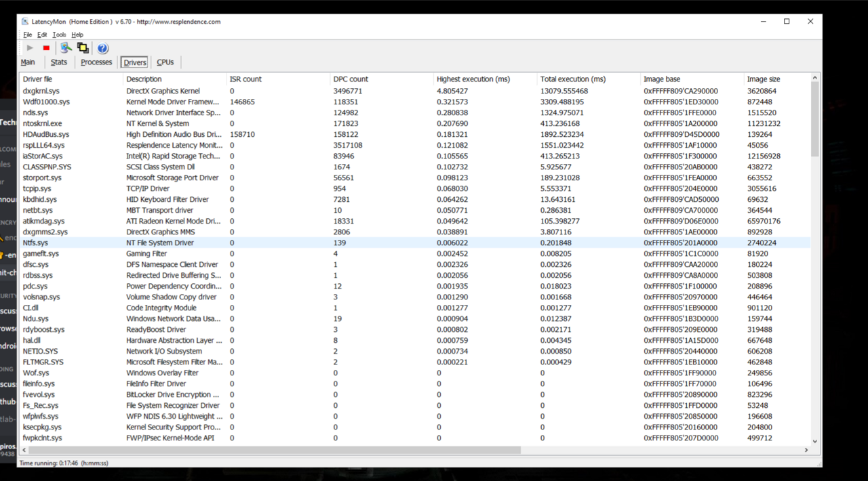Switch to the CPUs tab
This screenshot has width=868, height=481.
pyautogui.click(x=165, y=62)
